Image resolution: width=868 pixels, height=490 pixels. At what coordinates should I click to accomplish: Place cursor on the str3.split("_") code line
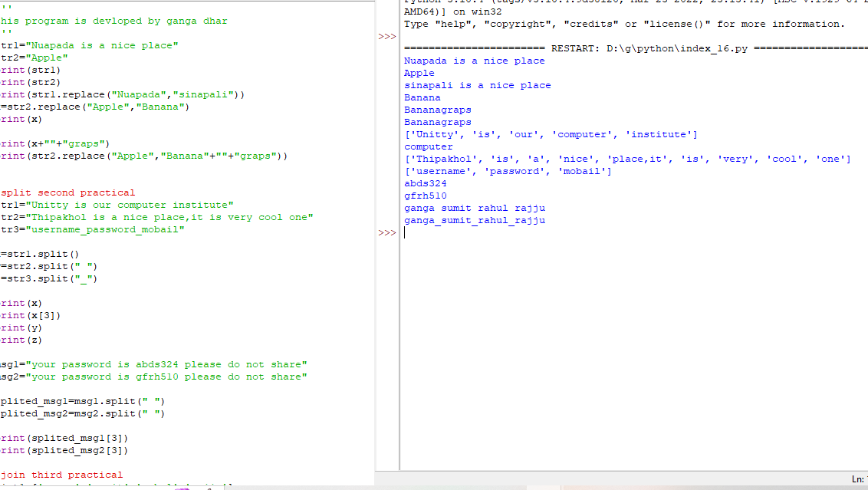(49, 278)
